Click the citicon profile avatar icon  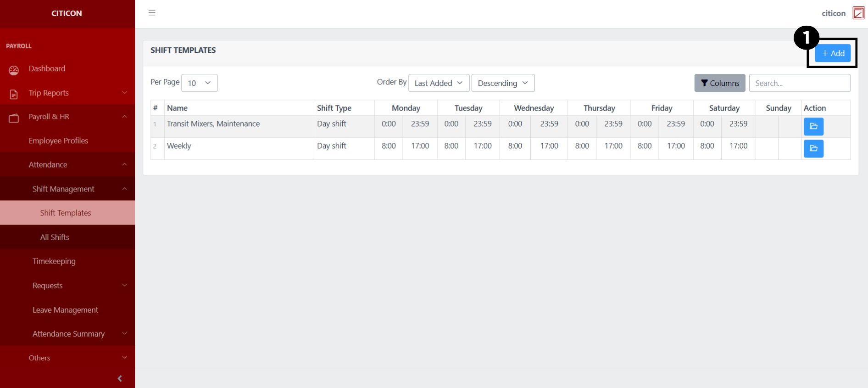[858, 13]
